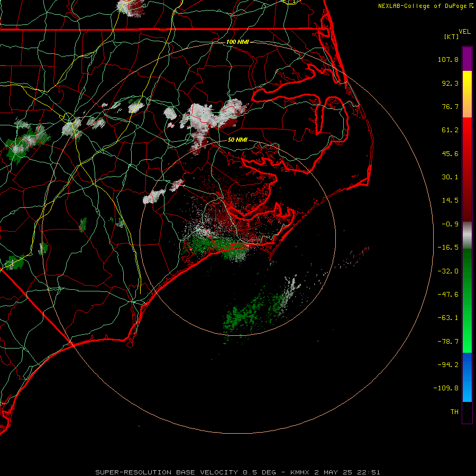The height and width of the screenshot is (476, 476).
Task: Click the purple segment of the color bar
Action: [x=467, y=59]
